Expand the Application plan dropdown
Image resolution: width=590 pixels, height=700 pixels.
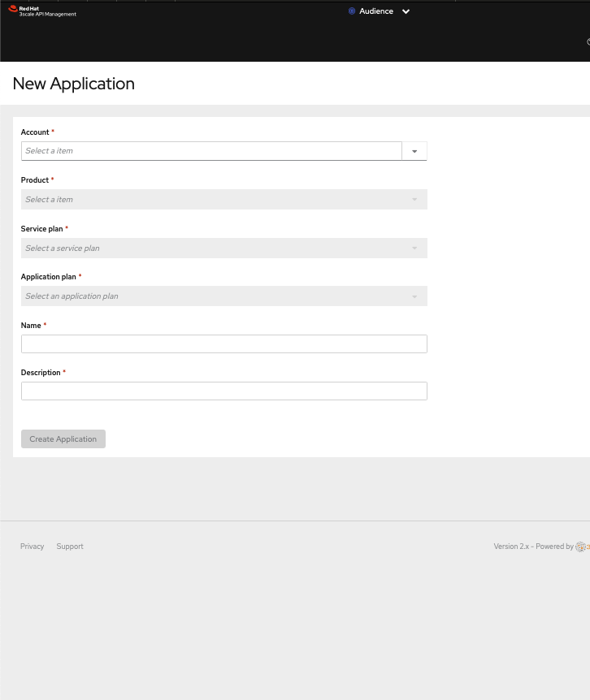click(x=223, y=296)
